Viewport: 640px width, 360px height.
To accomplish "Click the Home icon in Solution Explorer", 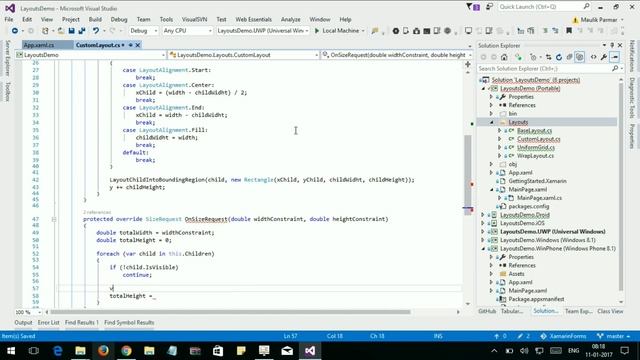I will tap(504, 57).
